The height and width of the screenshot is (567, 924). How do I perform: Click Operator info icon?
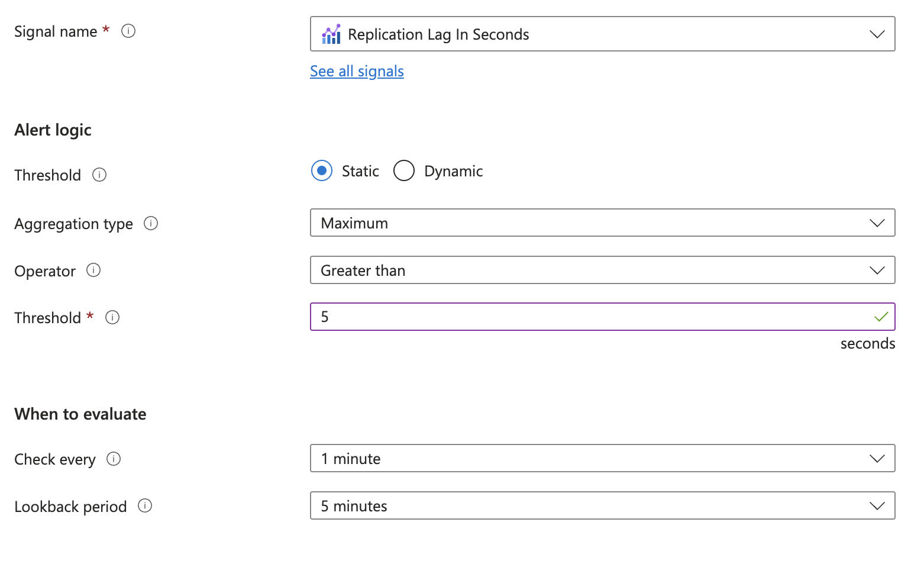[93, 270]
